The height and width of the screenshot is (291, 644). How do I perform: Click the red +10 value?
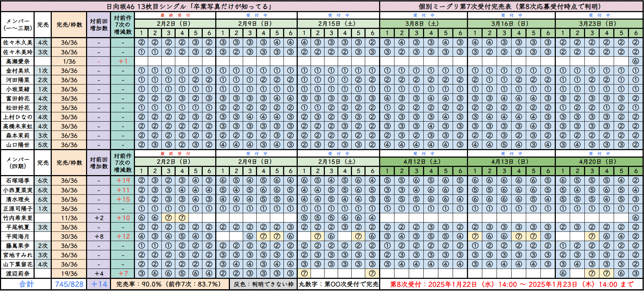[123, 218]
